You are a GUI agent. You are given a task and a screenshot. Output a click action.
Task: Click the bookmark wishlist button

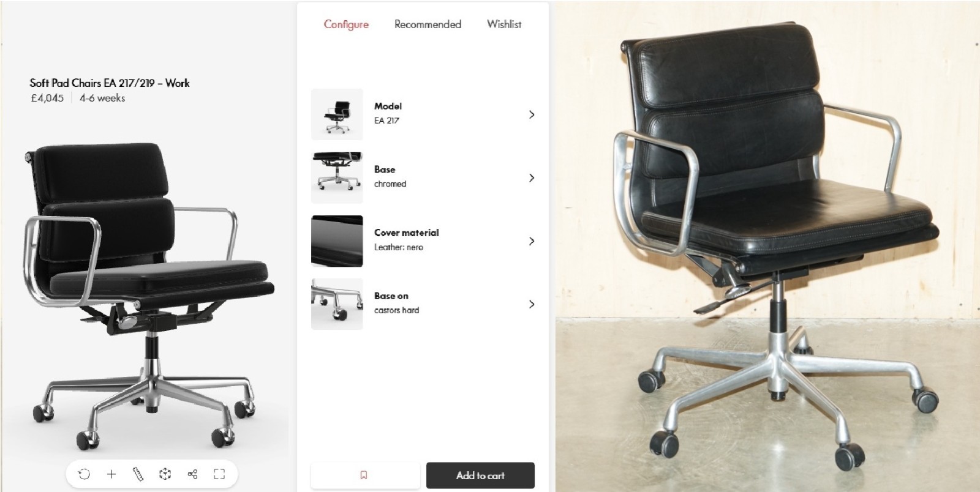(365, 475)
